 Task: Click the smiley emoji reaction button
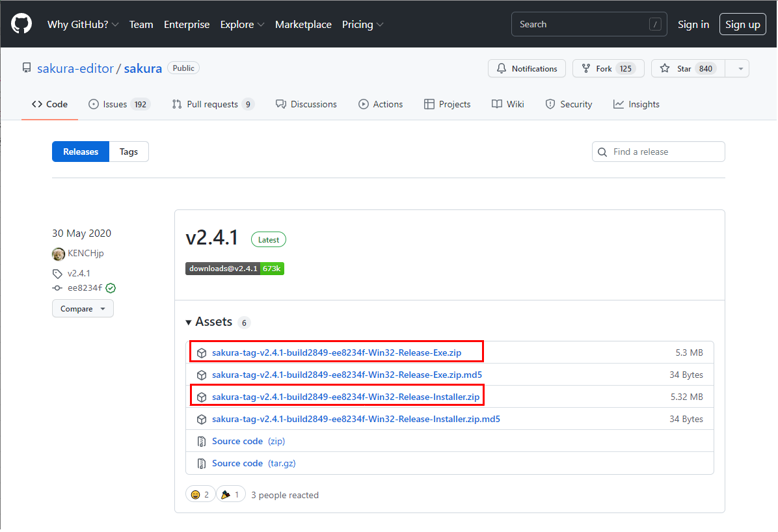tap(200, 495)
